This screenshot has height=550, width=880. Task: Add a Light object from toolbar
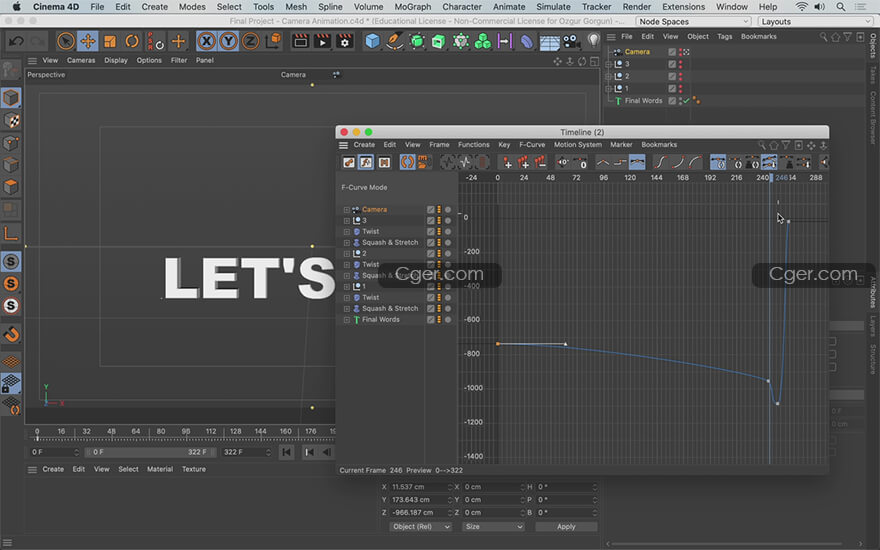(593, 40)
